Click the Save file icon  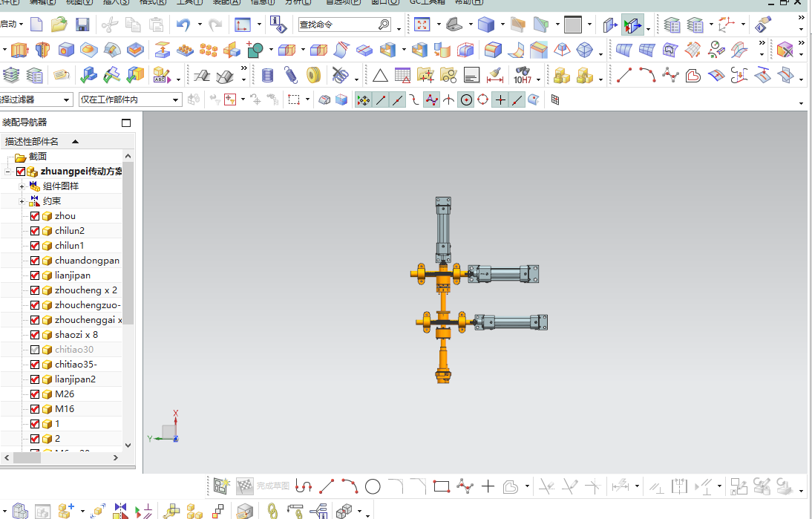(x=82, y=25)
